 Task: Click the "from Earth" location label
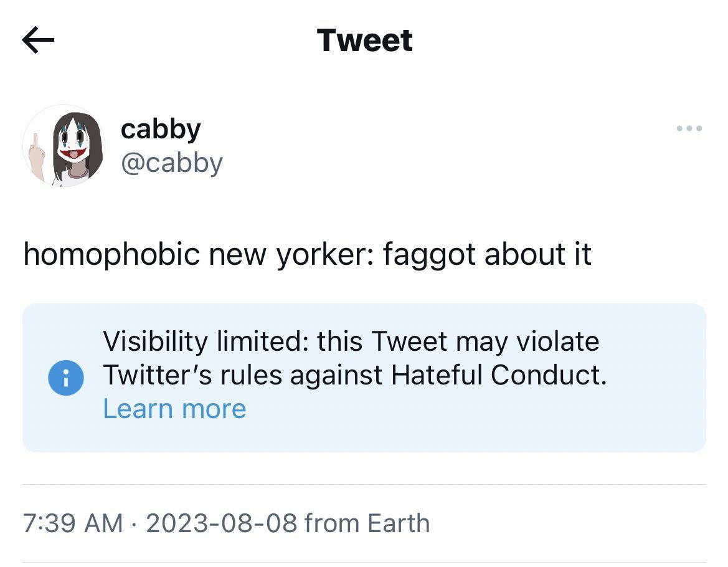367,523
